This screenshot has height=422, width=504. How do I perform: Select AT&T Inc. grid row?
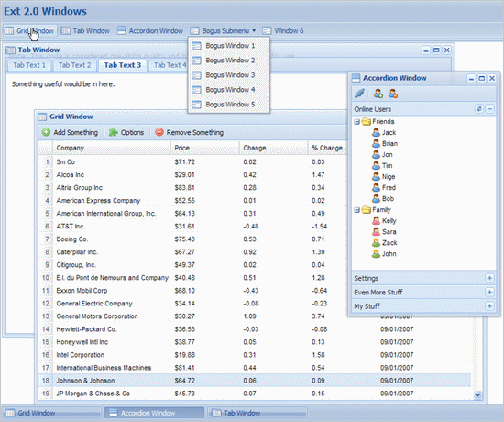click(x=192, y=227)
